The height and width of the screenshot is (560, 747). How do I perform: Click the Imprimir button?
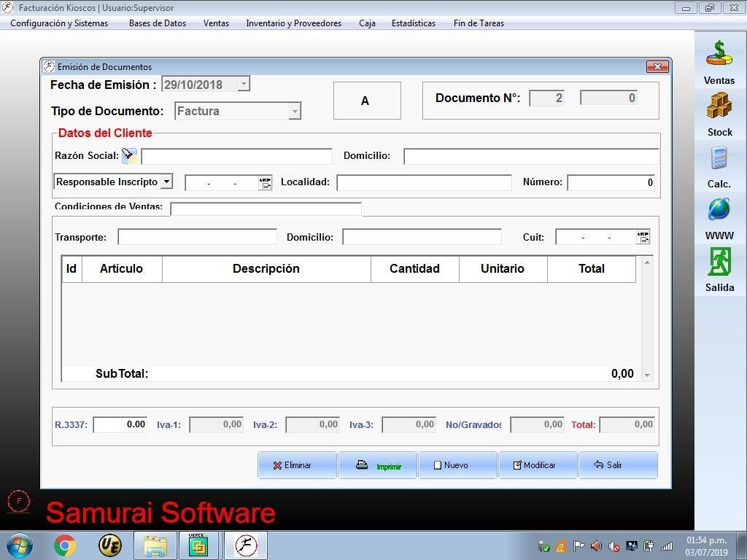coord(377,465)
